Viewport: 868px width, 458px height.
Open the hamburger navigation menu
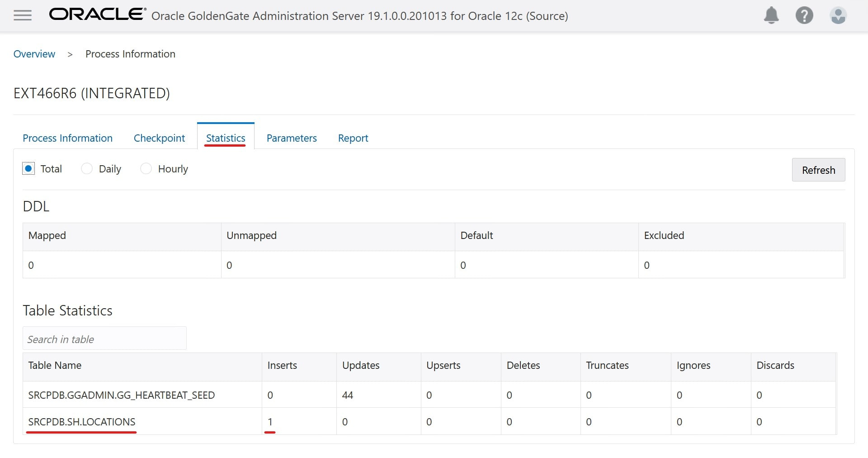tap(23, 16)
